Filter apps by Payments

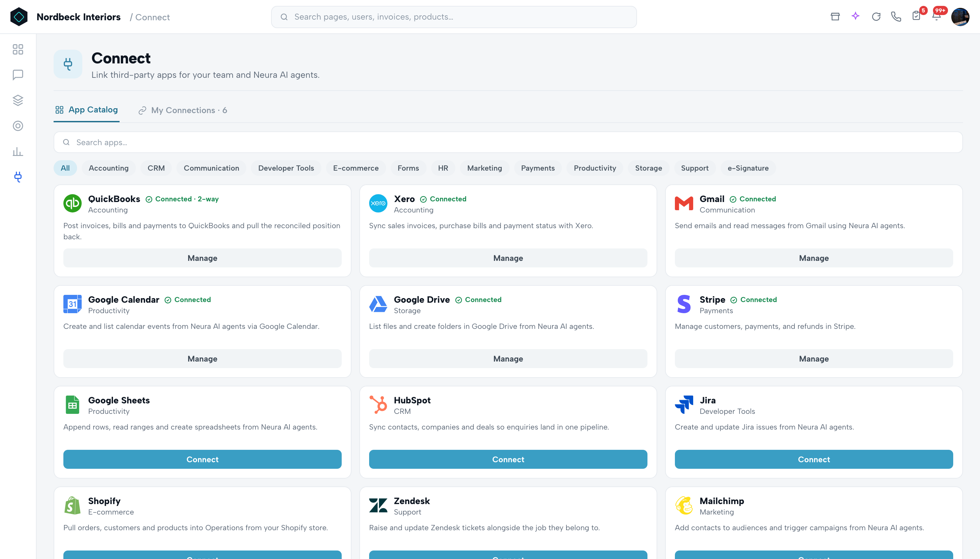coord(538,168)
